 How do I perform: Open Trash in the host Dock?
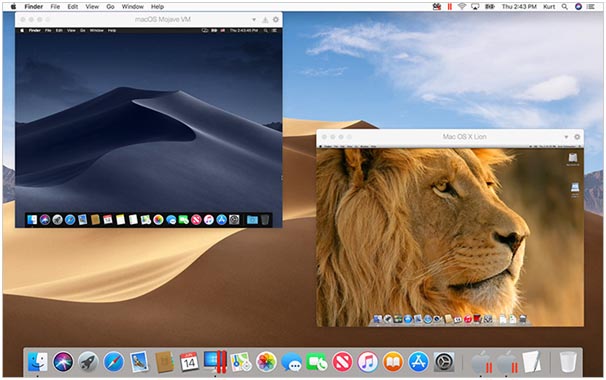[x=568, y=362]
